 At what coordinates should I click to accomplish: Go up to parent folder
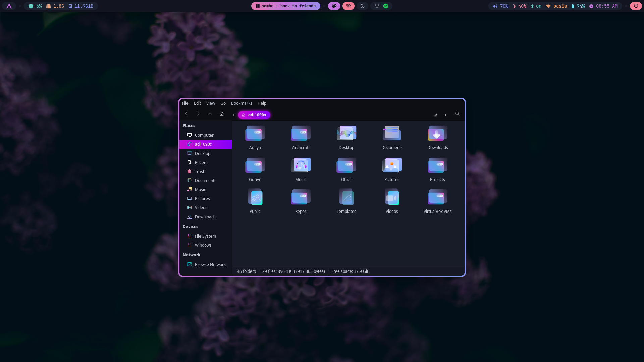tap(210, 114)
